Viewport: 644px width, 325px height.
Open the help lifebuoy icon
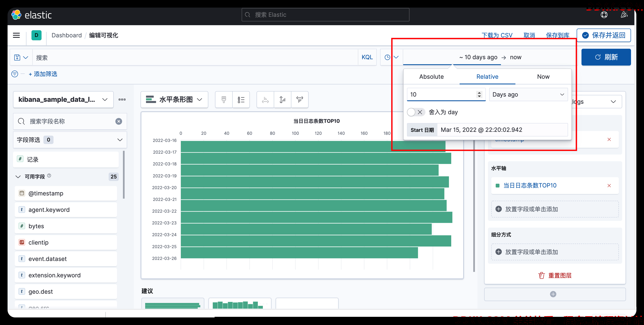604,15
